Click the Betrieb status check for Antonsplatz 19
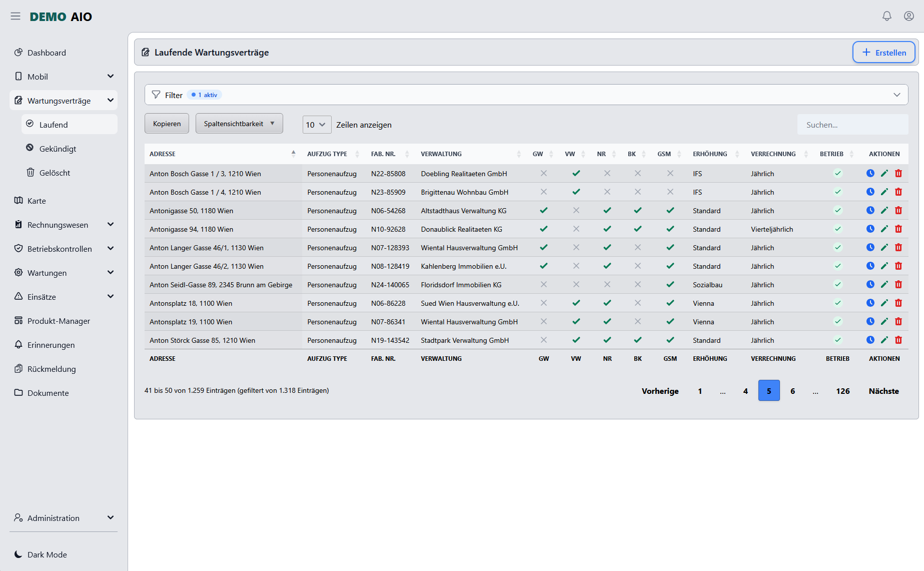The image size is (924, 571). click(838, 322)
